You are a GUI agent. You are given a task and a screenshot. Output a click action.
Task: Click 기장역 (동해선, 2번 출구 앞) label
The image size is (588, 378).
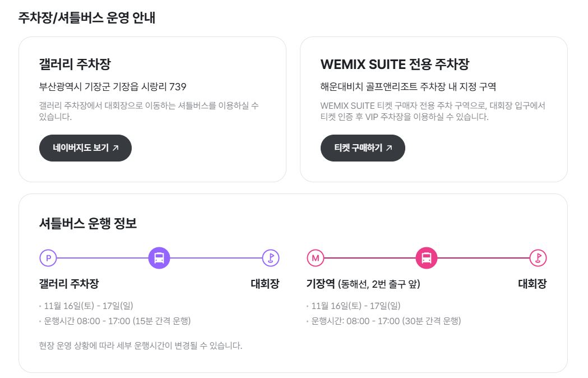[363, 284]
